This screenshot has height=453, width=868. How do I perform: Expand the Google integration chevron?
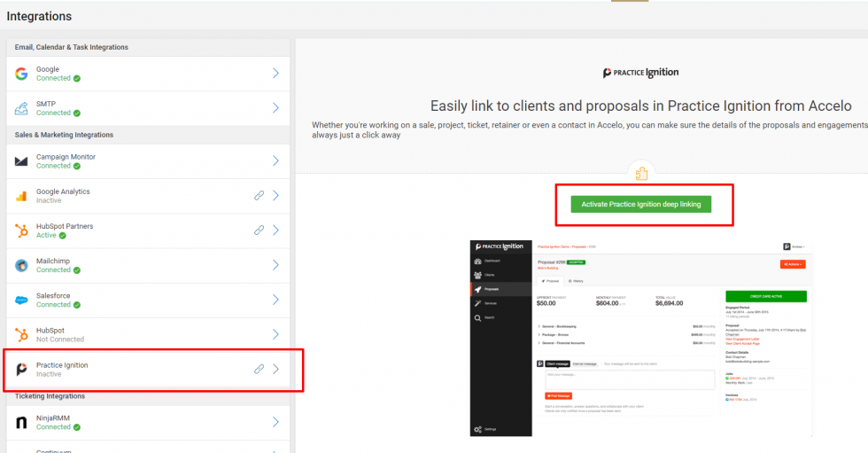(x=275, y=73)
